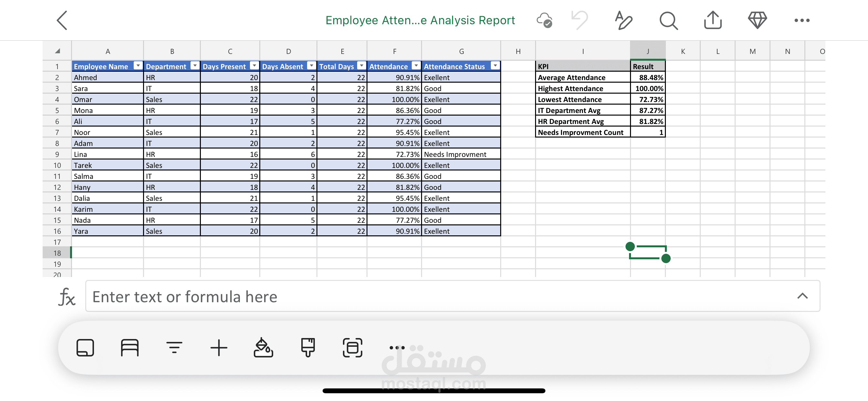Screen dimensions: 868x401
Task: Select row 9 header
Action: point(57,154)
